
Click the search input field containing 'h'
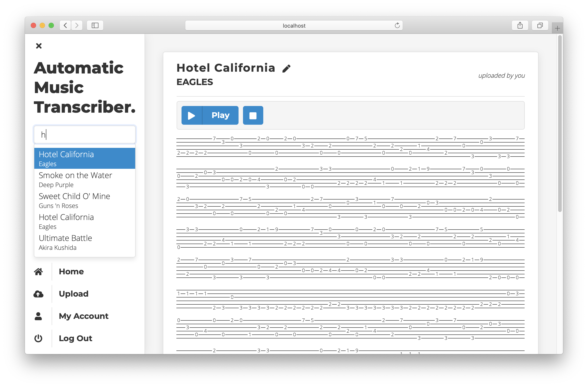85,134
